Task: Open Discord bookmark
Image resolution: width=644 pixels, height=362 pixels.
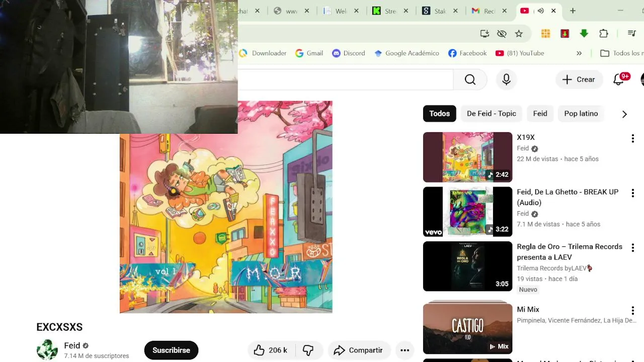Action: (x=349, y=53)
